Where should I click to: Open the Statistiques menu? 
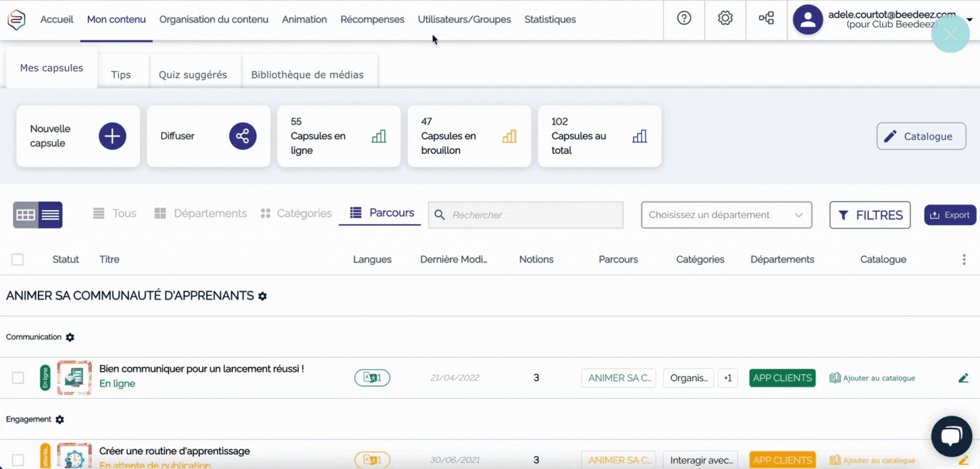(550, 20)
